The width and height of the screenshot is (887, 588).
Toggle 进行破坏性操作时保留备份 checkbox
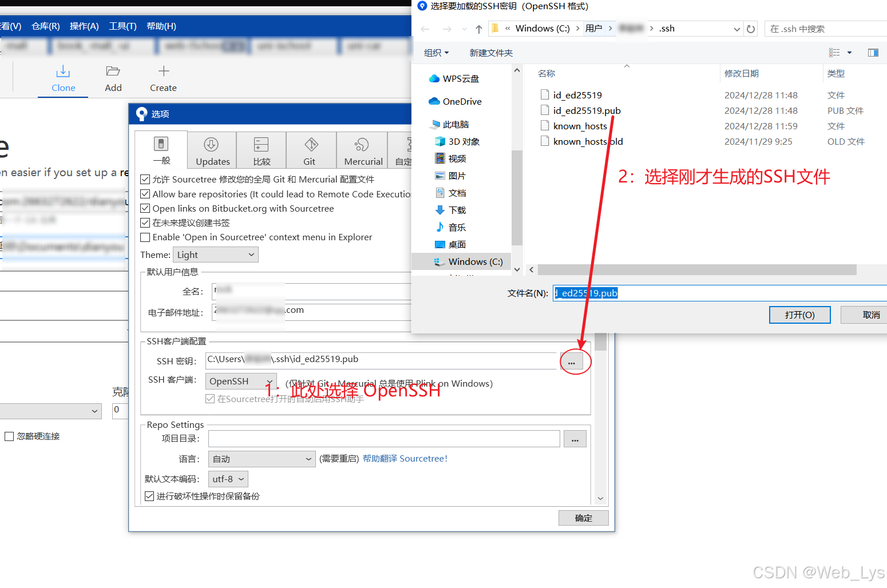[149, 496]
